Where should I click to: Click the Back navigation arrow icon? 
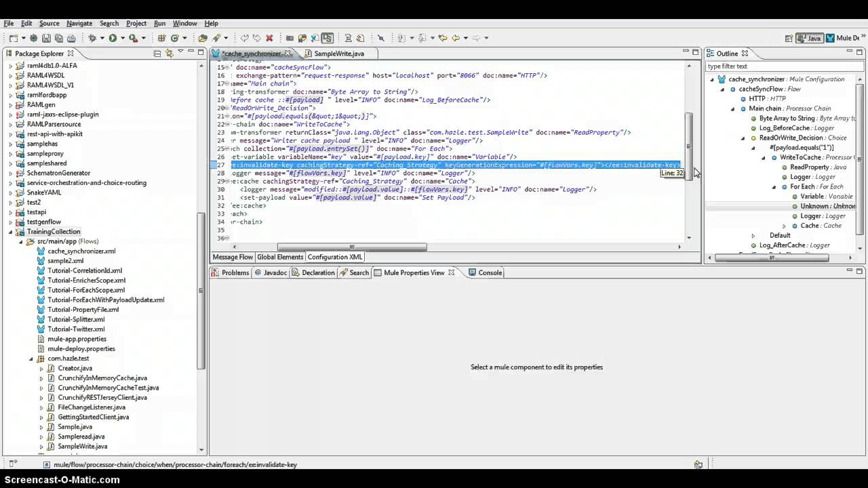(456, 38)
